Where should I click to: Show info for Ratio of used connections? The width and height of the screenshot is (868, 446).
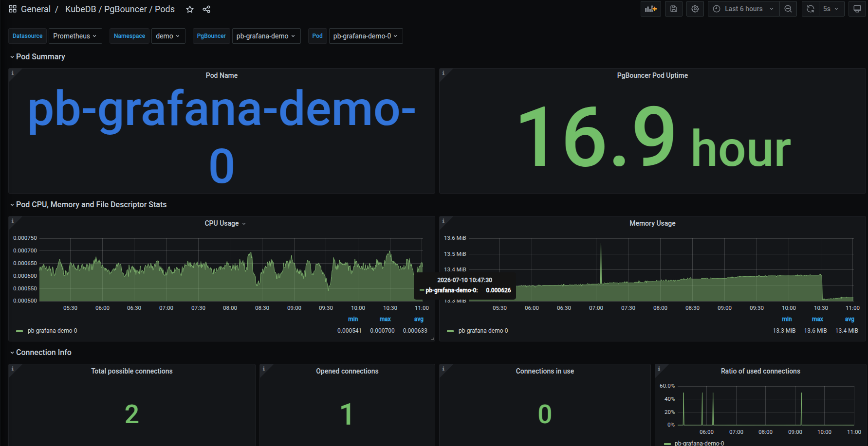pyautogui.click(x=659, y=369)
